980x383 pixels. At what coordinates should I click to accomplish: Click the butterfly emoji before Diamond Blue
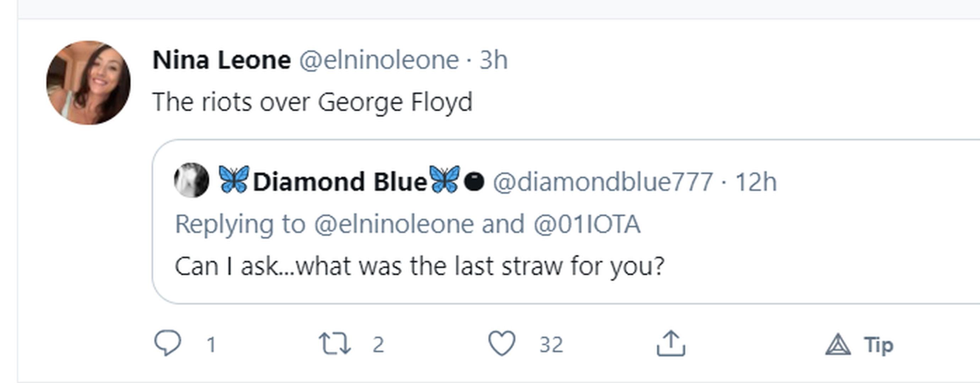(x=234, y=179)
